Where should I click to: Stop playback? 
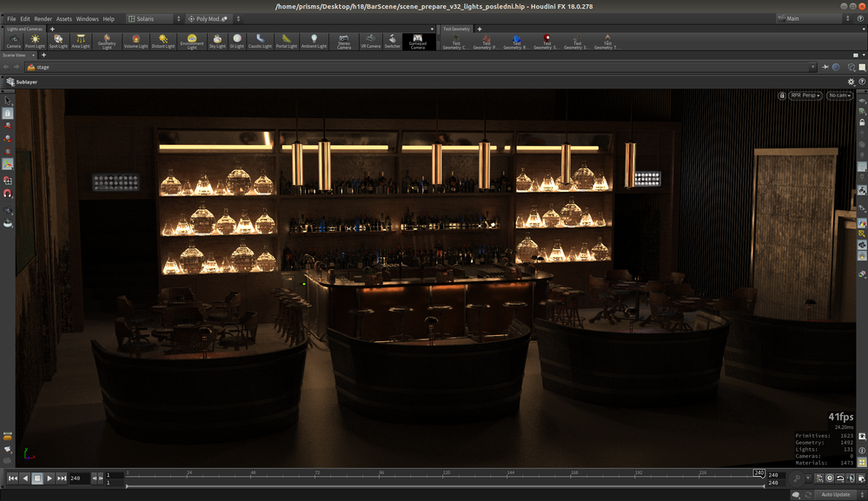pos(37,478)
